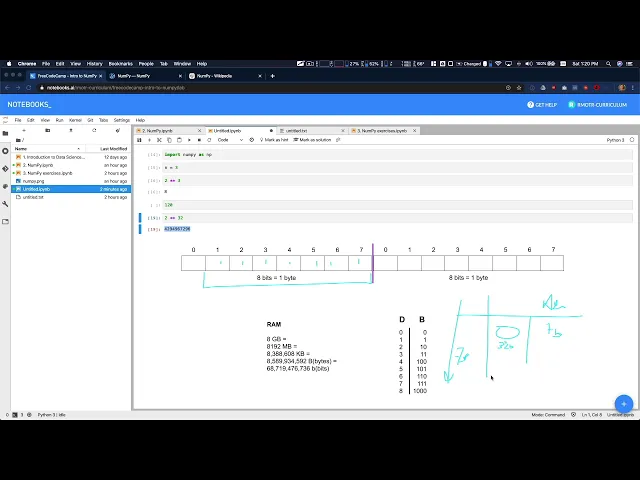The height and width of the screenshot is (480, 640).
Task: Copy the selected cell
Action: coord(169,140)
